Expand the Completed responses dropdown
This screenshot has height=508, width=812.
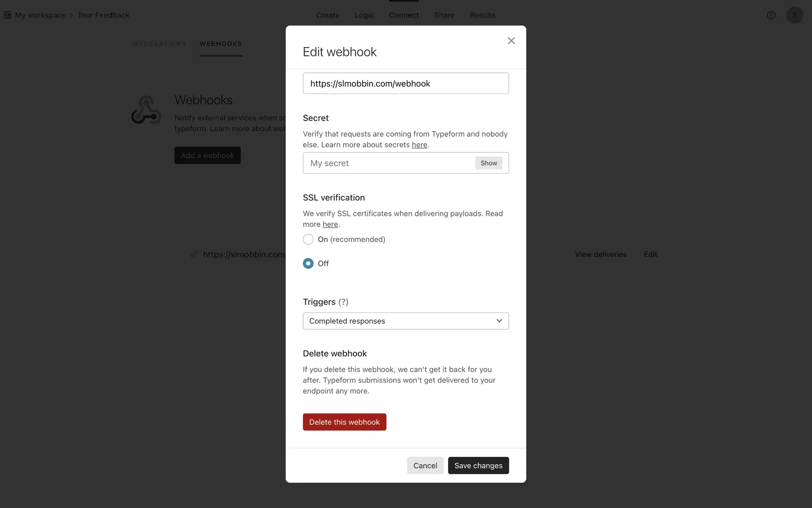click(x=406, y=321)
